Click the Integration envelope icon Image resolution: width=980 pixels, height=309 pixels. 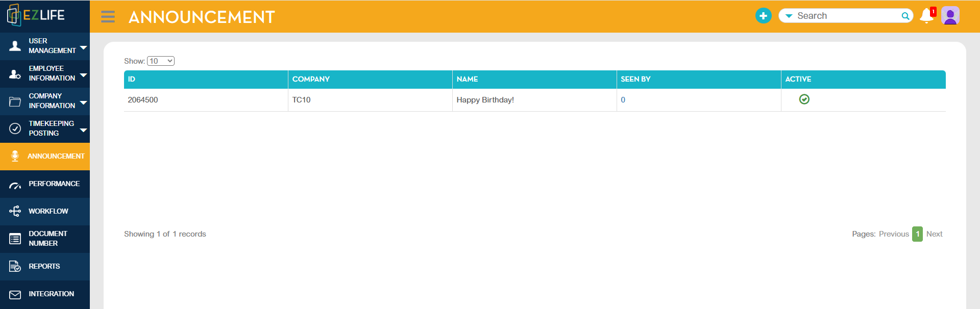click(x=15, y=294)
